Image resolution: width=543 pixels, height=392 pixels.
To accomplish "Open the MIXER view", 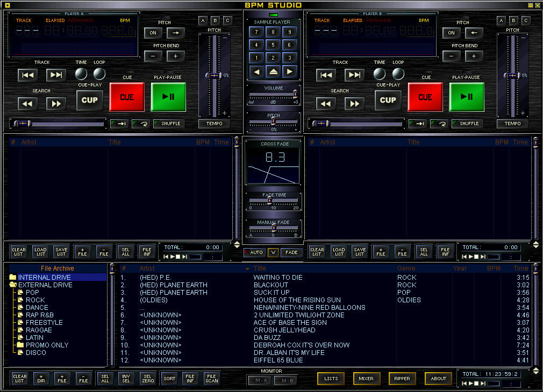I will tap(366, 379).
